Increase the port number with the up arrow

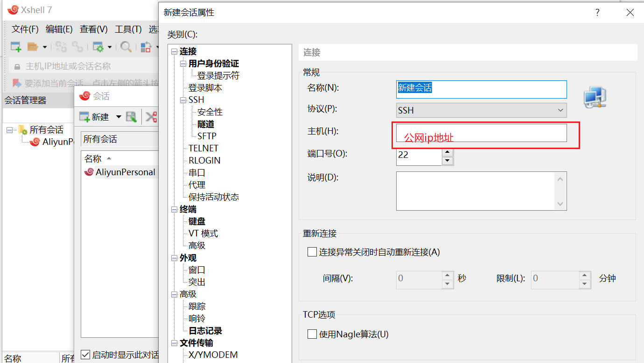(x=448, y=152)
